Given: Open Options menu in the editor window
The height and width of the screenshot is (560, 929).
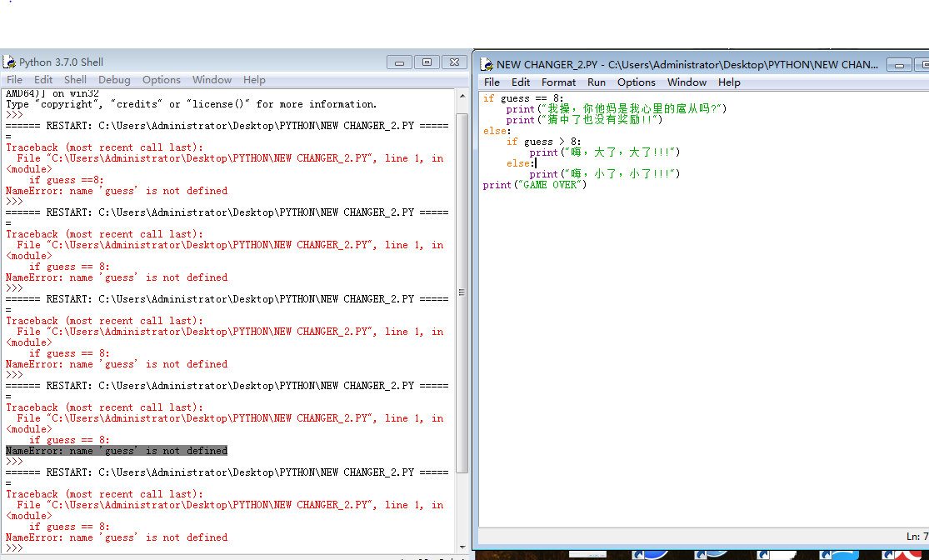Looking at the screenshot, I should 637,82.
